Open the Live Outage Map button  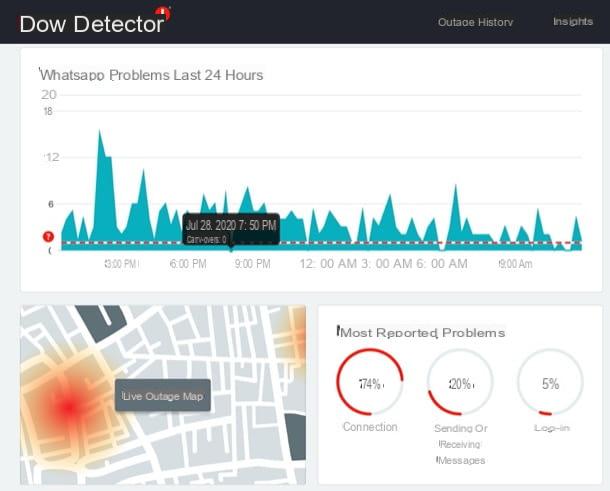click(163, 396)
